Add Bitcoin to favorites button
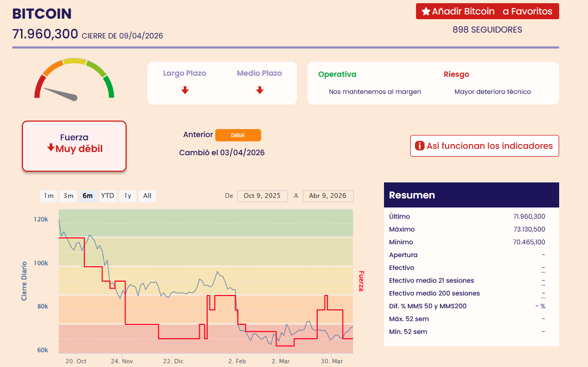This screenshot has height=367, width=588. pos(488,11)
